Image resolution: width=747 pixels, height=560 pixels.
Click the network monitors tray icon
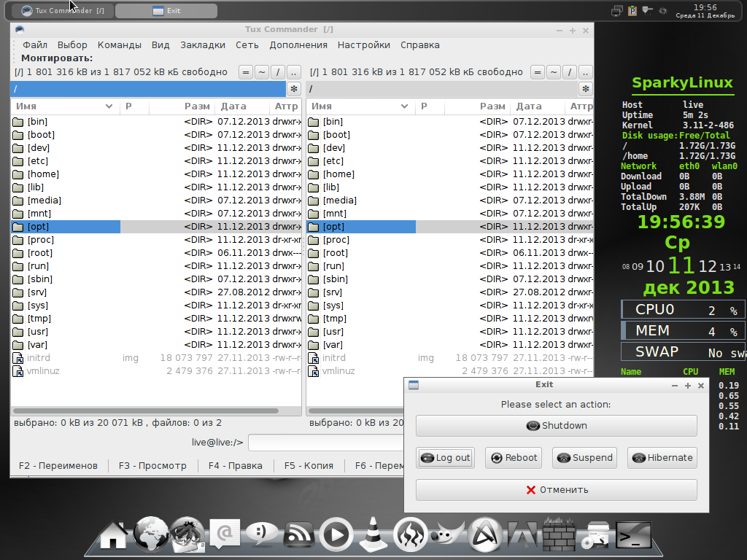click(617, 10)
